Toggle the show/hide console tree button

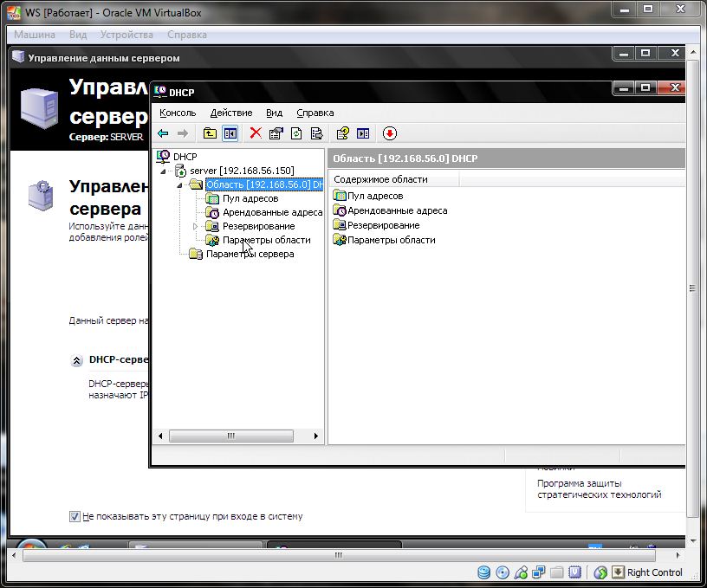(230, 133)
